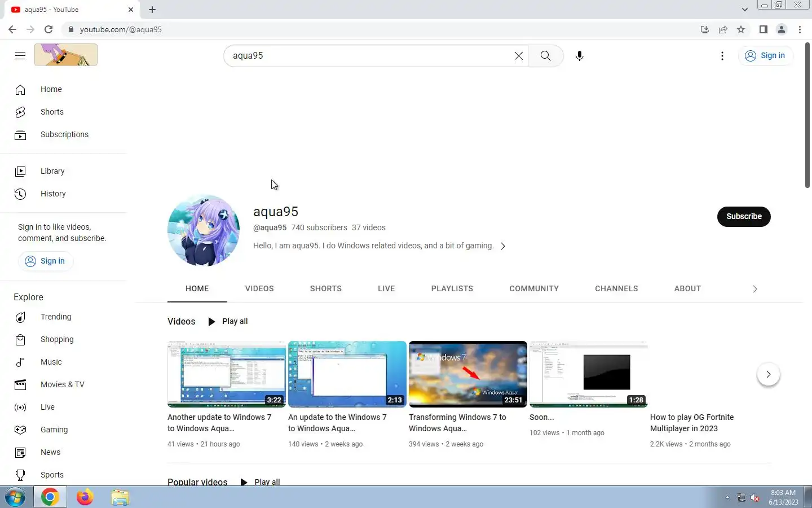812x508 pixels.
Task: Open Trending under Explore
Action: [x=63, y=317]
